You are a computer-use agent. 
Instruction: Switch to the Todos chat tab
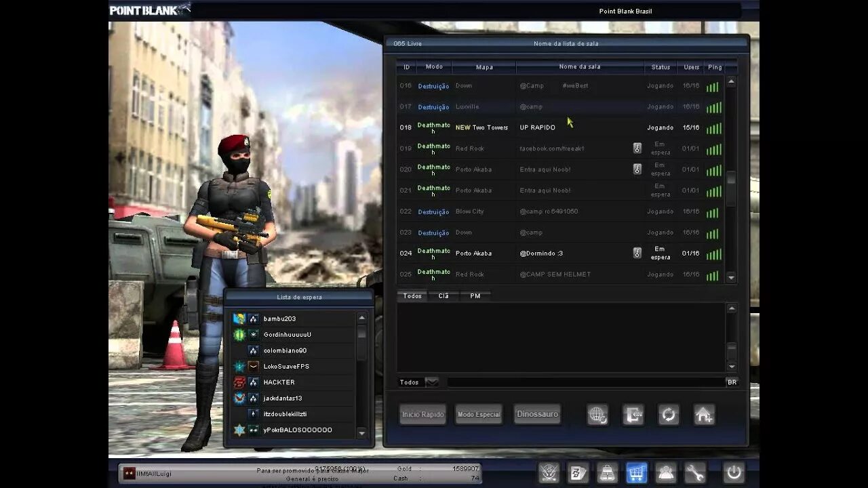click(x=412, y=296)
